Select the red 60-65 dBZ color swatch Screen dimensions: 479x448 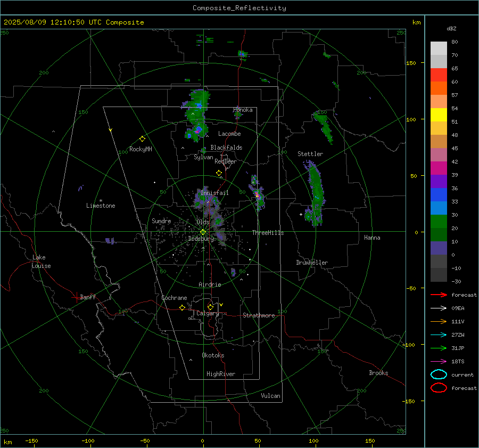(439, 75)
